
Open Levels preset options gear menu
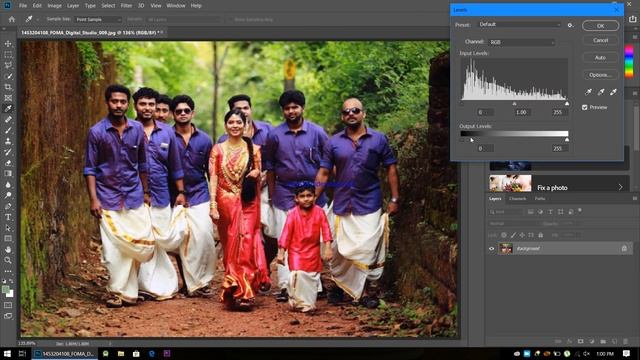point(570,25)
